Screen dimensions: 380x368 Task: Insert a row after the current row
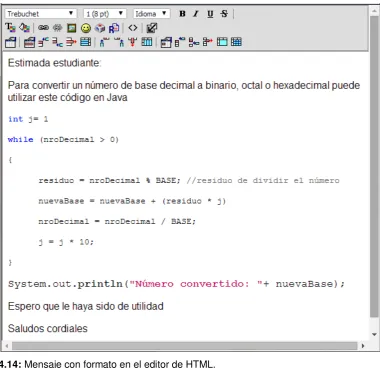click(57, 42)
